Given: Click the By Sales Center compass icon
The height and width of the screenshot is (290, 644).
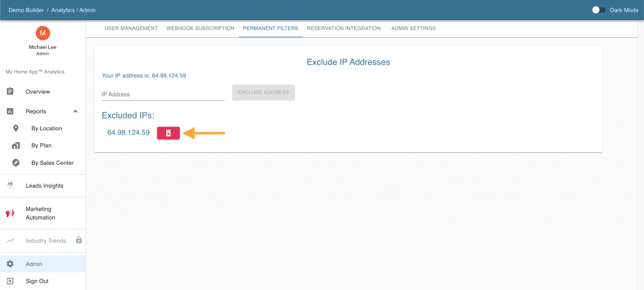Looking at the screenshot, I should pyautogui.click(x=16, y=163).
